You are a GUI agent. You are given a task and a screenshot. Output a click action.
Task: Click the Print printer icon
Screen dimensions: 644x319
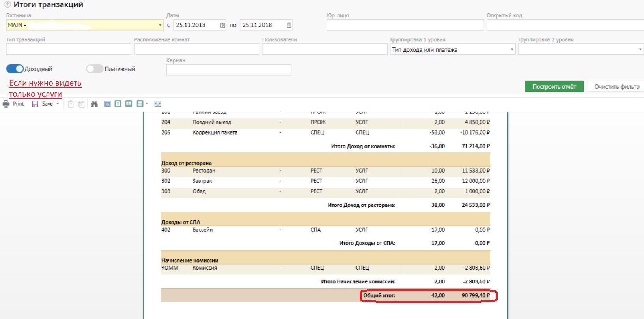tap(6, 104)
